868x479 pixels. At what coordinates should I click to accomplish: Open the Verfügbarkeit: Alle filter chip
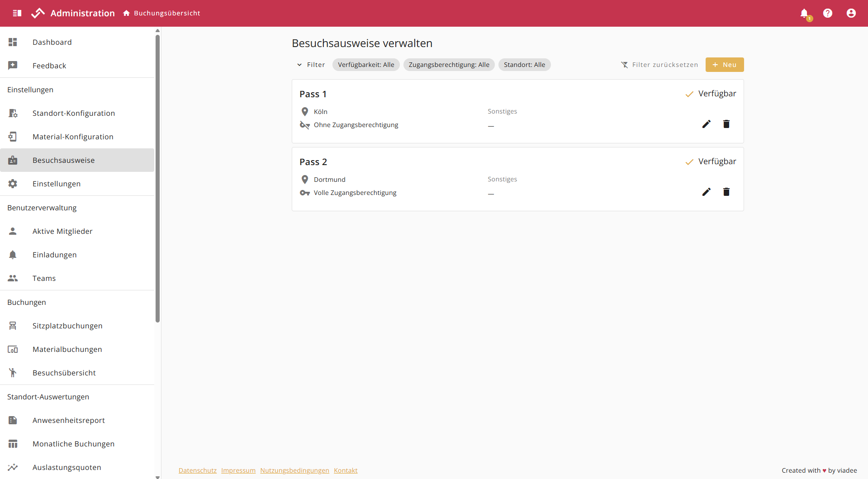[366, 65]
